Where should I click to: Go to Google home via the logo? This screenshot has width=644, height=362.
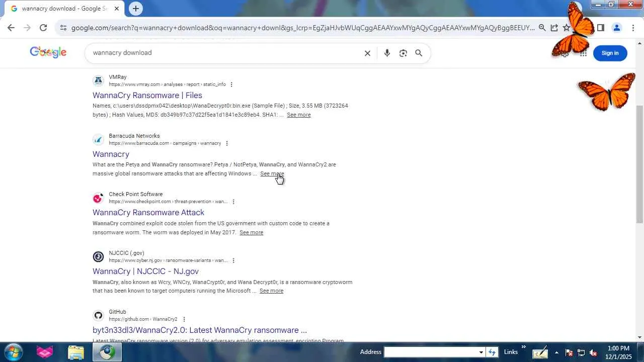point(48,52)
